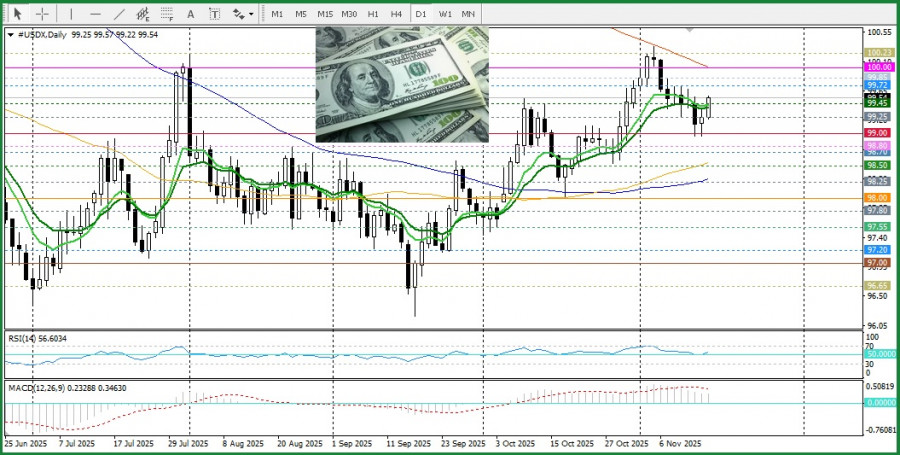Click the 50.0000 RSI level tag
900x455 pixels.
pos(880,354)
